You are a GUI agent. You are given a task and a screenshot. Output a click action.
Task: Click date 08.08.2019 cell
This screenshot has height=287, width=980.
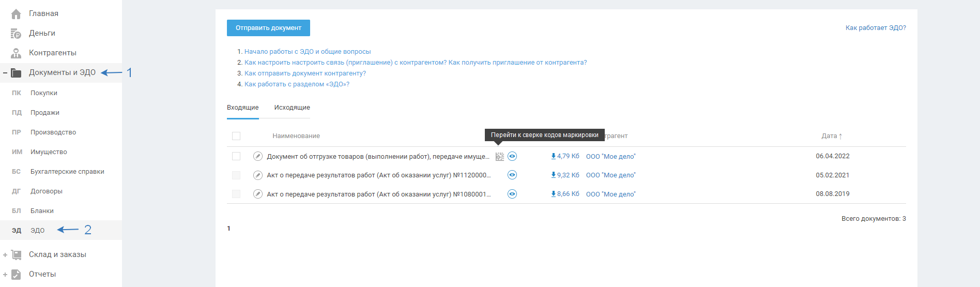[833, 194]
